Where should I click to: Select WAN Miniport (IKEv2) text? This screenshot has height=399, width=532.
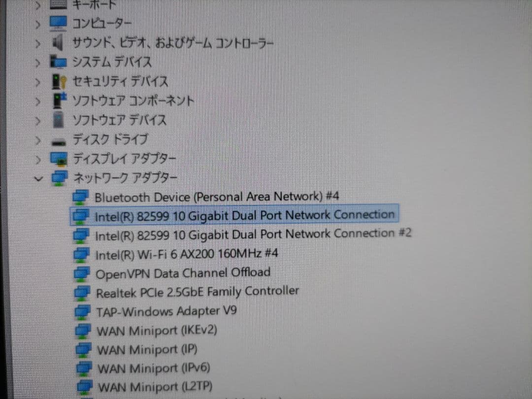click(157, 331)
